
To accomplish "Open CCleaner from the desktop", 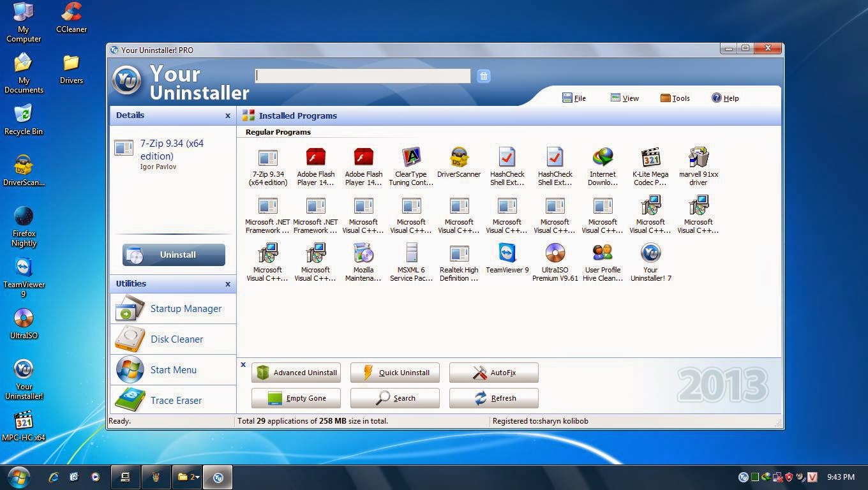I will pos(71,13).
